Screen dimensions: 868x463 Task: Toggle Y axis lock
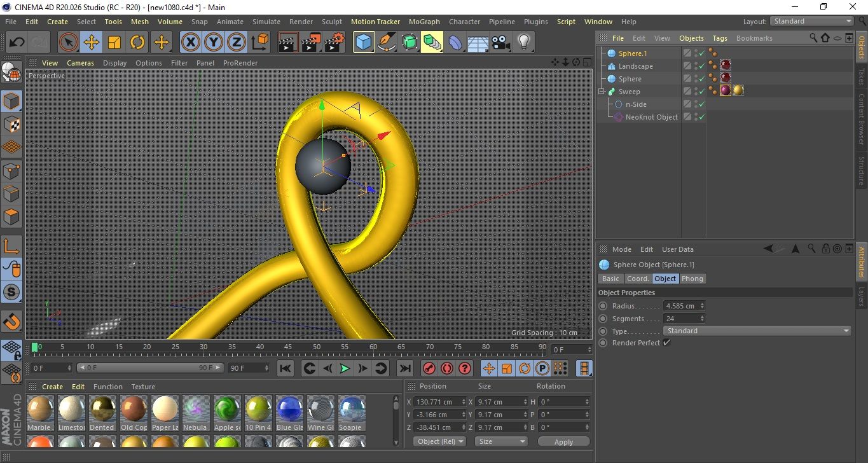(214, 43)
